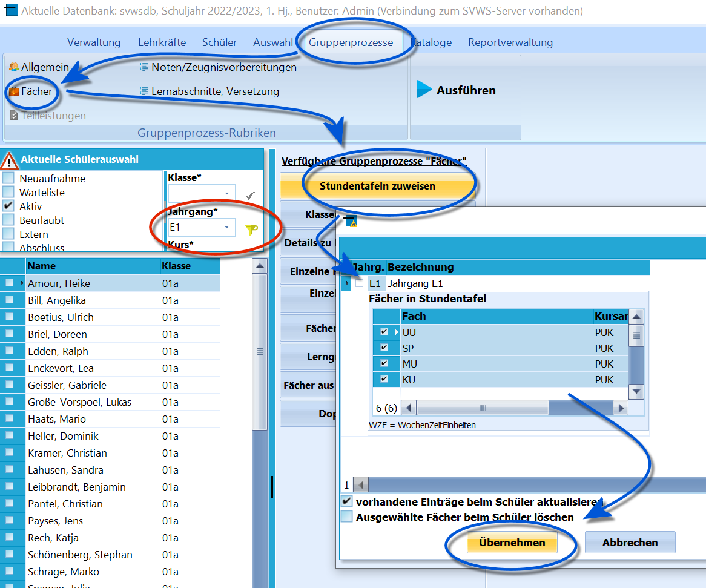Collapse the Jahrgang E1 tree row

pos(359,283)
